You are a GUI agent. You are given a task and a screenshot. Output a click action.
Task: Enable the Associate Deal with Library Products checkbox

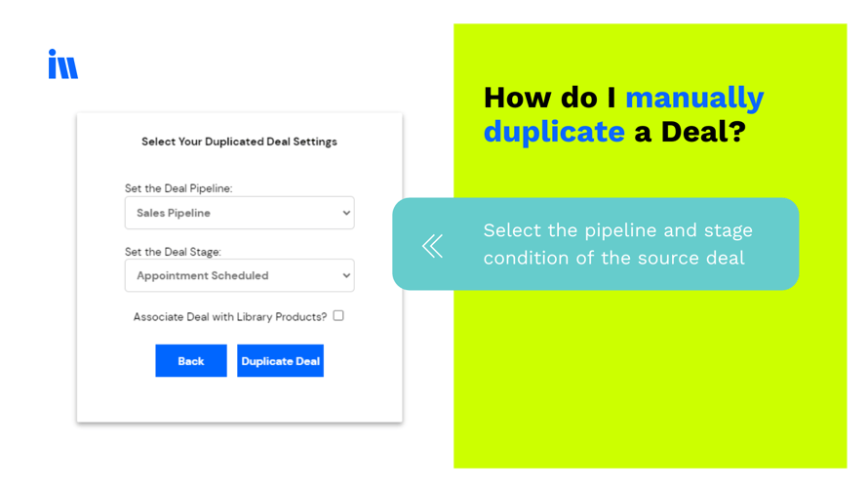(x=338, y=315)
